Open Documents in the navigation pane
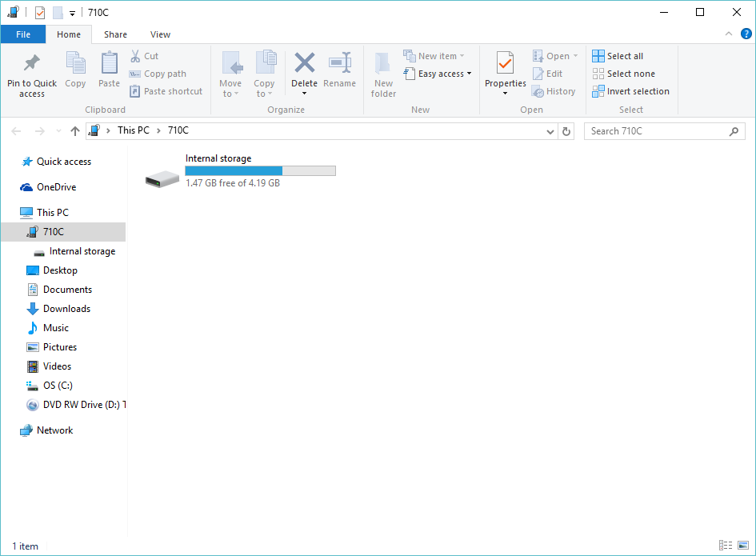756x556 pixels. [59, 290]
